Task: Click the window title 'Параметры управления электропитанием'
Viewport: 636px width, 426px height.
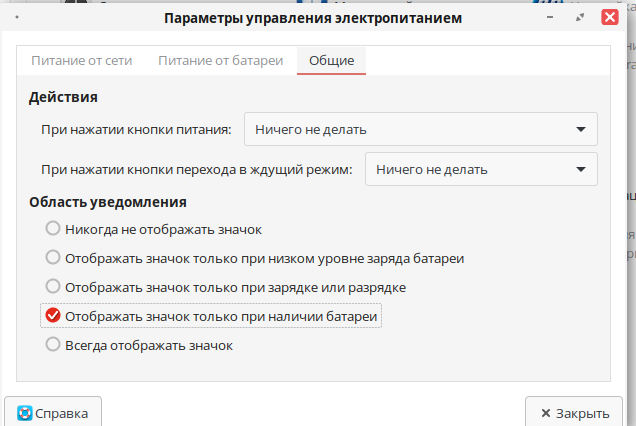Action: [x=312, y=18]
